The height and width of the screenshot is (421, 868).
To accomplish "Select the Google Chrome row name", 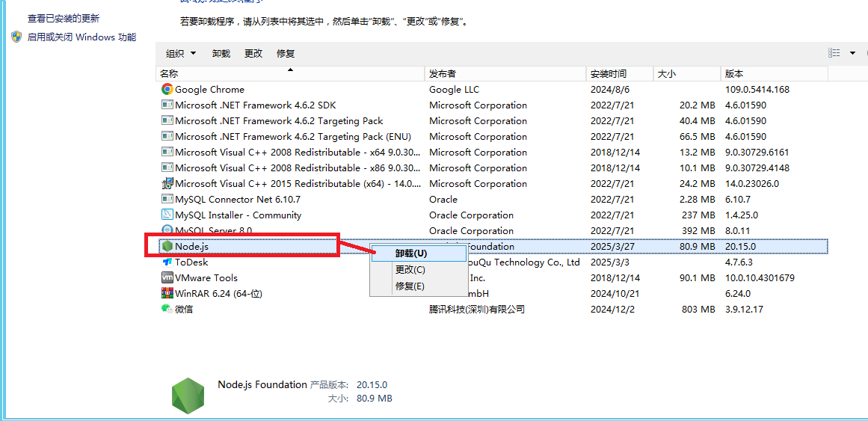I will 210,89.
